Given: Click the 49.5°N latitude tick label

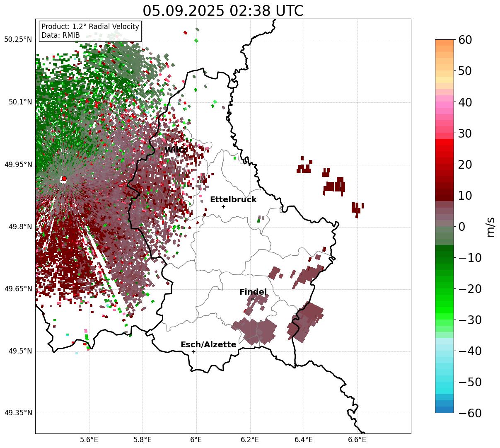Looking at the screenshot, I should click(20, 351).
